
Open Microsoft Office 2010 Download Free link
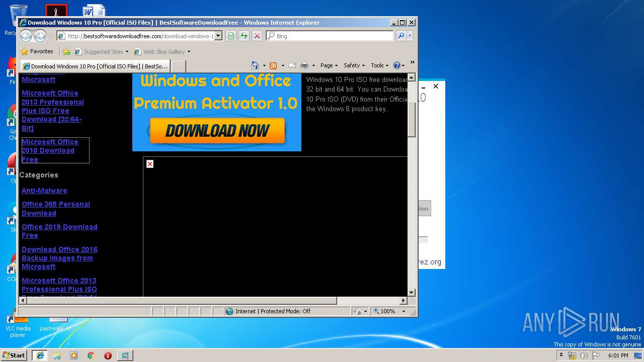pos(50,150)
